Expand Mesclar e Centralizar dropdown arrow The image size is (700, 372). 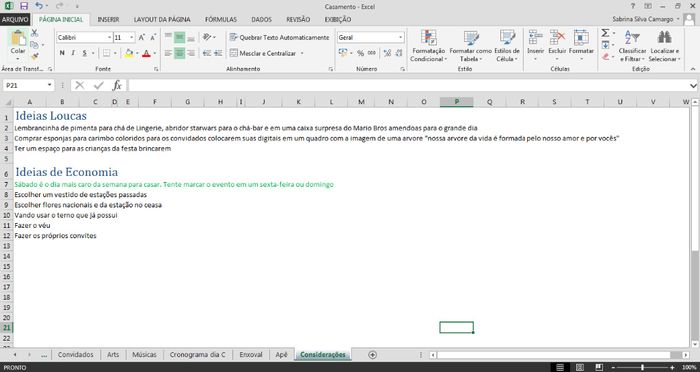click(302, 53)
